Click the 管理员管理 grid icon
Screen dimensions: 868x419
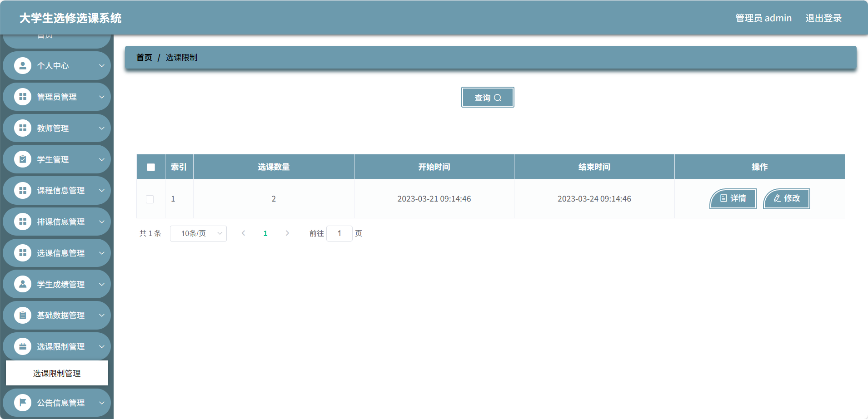(23, 97)
